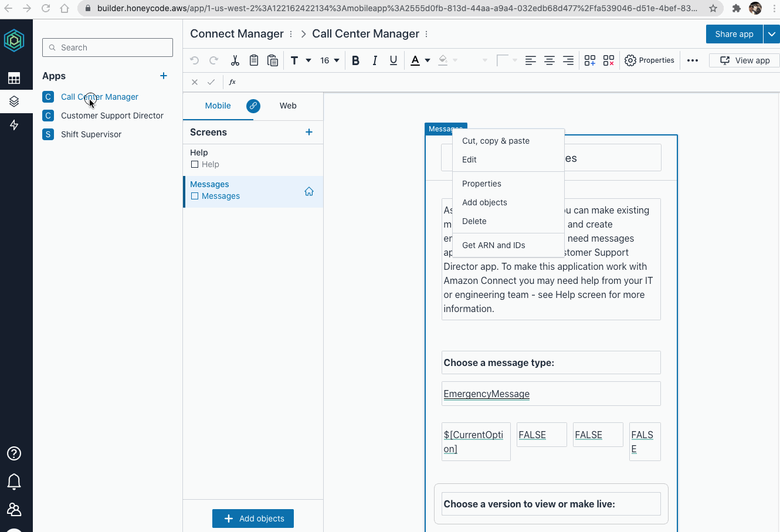This screenshot has width=780, height=532.
Task: Open the fill color dropdown arrow
Action: point(455,60)
